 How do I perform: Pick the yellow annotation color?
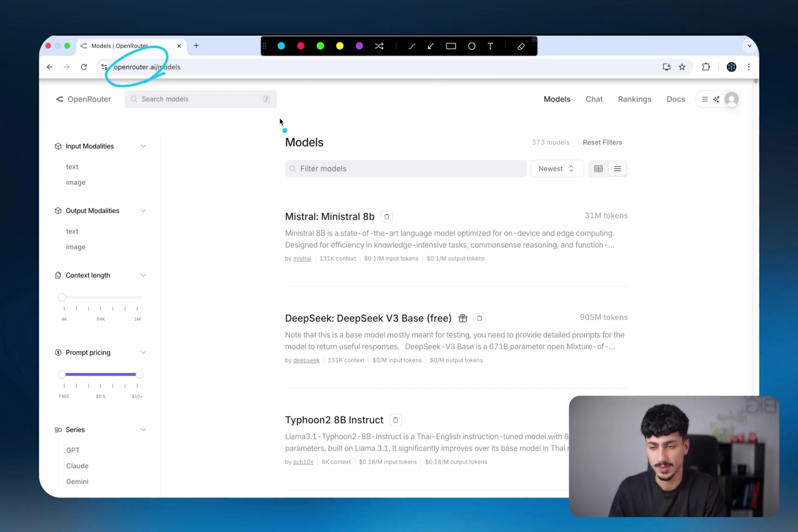pos(340,46)
